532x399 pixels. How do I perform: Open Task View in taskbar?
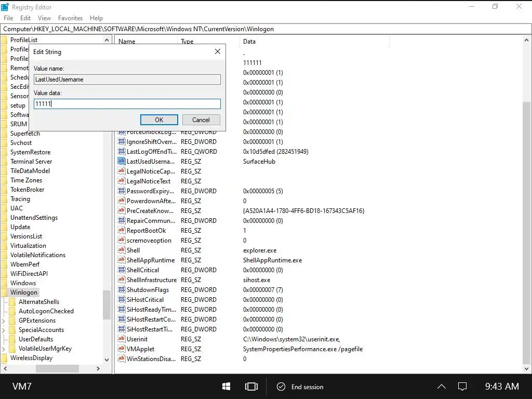(251, 387)
